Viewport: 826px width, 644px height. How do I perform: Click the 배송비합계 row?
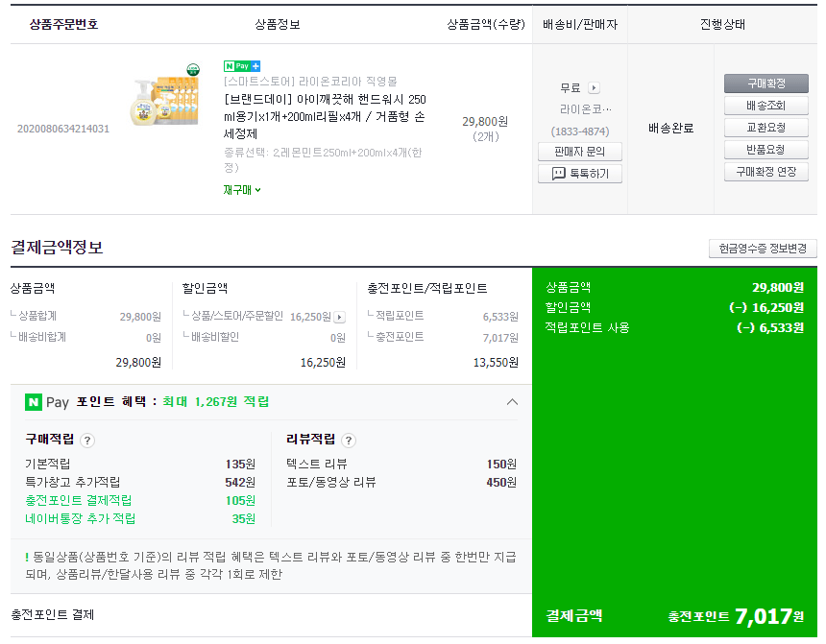(85, 338)
